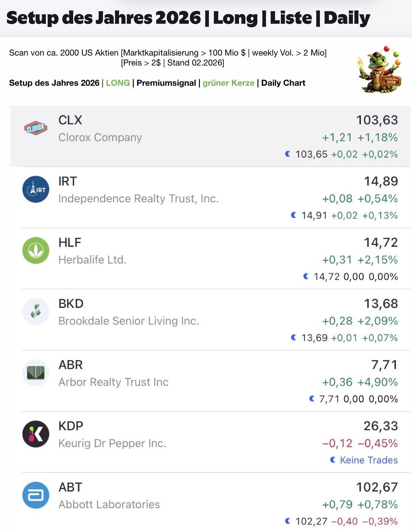Tap the Keurig Dr Pepper logo
The width and height of the screenshot is (412, 532).
pos(36,434)
